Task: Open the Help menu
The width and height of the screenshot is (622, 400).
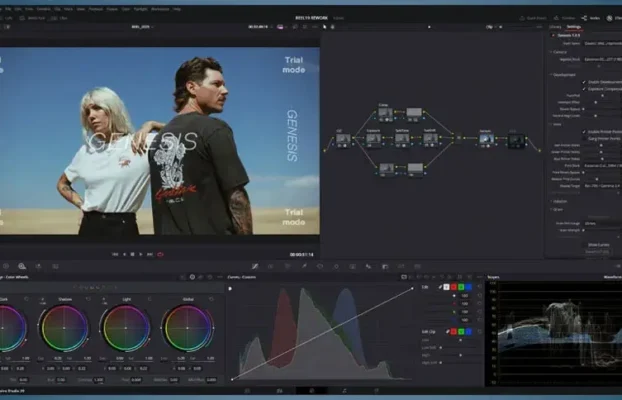Action: [177, 9]
